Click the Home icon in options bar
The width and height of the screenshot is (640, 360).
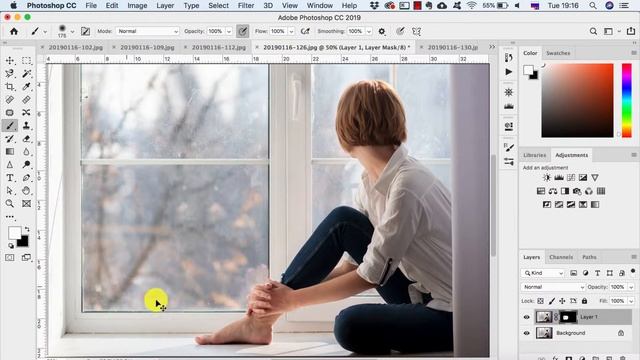(x=14, y=31)
